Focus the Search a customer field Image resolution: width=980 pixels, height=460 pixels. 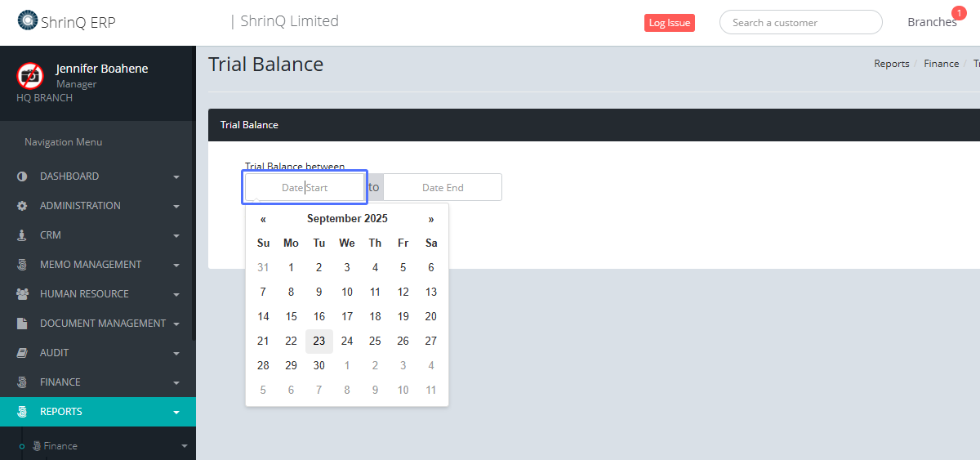pos(800,22)
